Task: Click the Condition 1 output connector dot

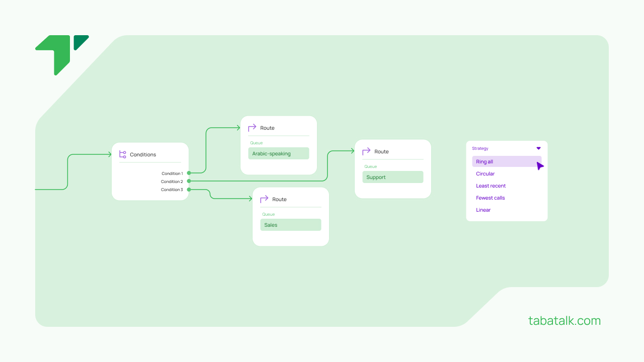Action: coord(189,173)
